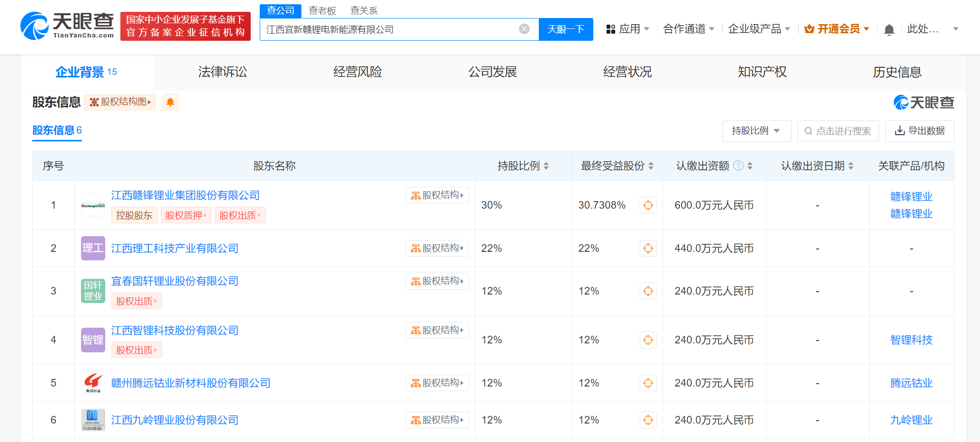Viewport: 980px width, 442px height.
Task: Open beneficial share details icon for 赣锋锂业 row
Action: pos(648,205)
